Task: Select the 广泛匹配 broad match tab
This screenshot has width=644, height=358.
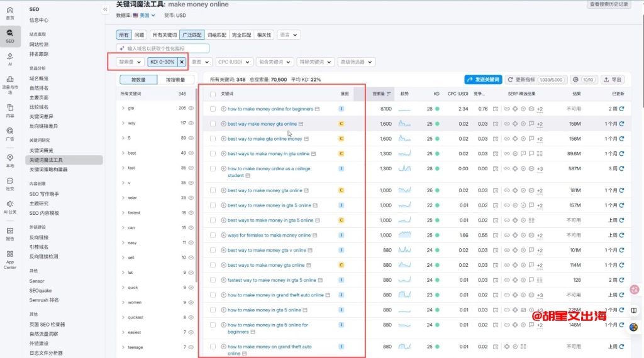Action: coord(192,35)
